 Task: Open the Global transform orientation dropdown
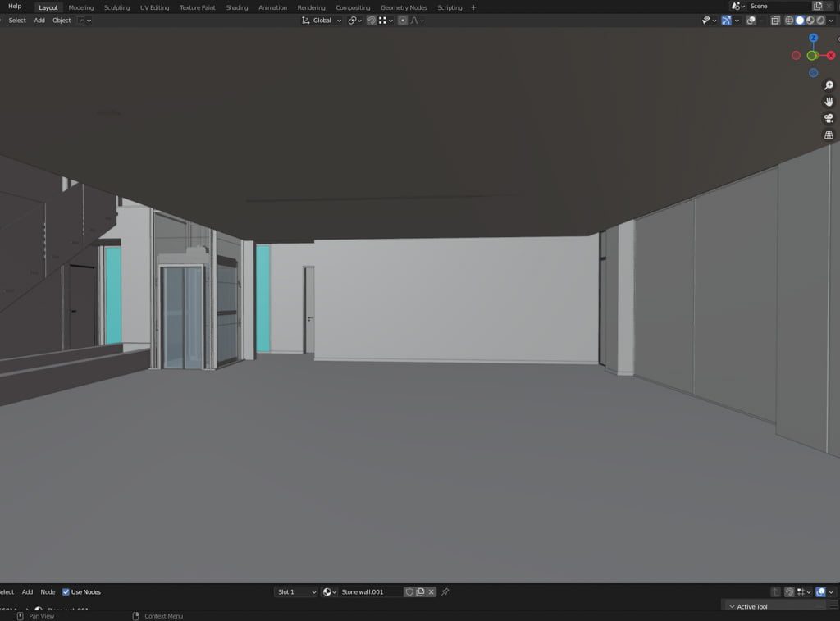coord(322,21)
